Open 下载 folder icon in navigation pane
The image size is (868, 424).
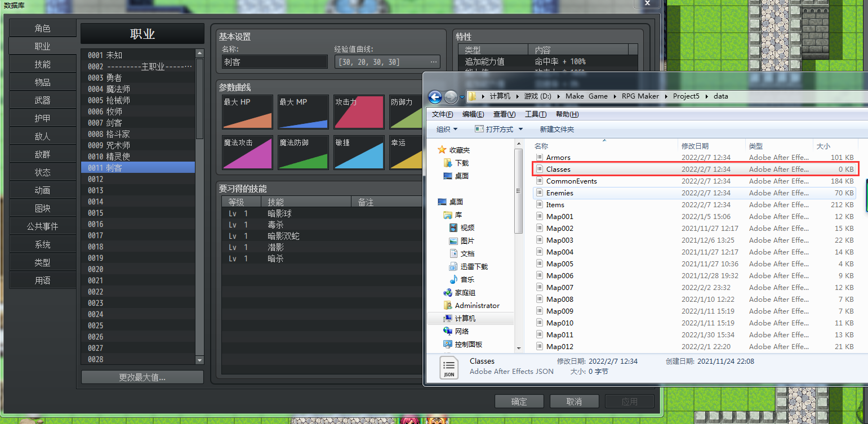448,163
